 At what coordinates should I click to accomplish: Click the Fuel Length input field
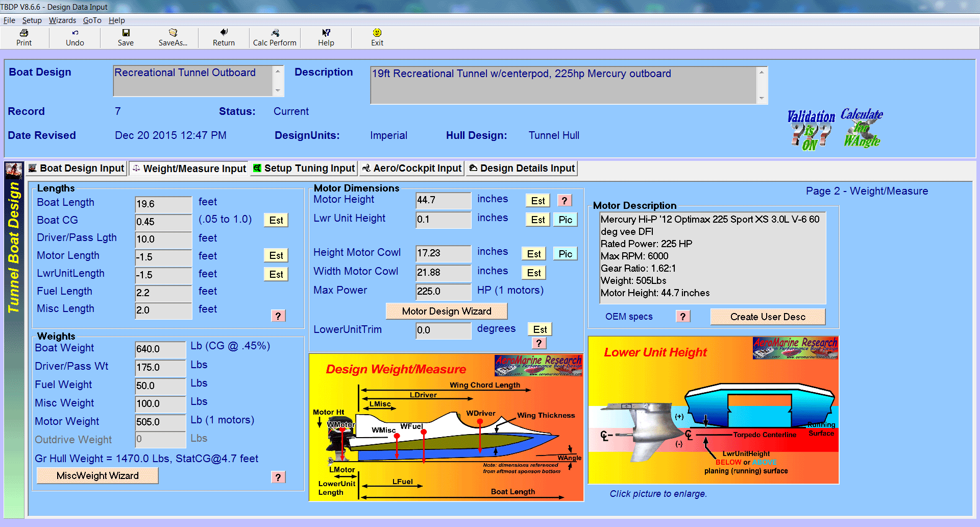[x=163, y=293]
